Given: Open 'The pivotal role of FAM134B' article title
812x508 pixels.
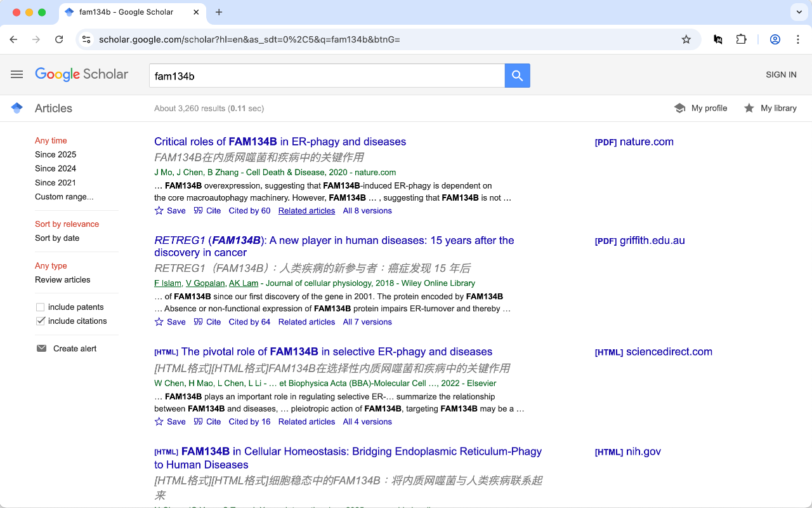Looking at the screenshot, I should coord(337,352).
